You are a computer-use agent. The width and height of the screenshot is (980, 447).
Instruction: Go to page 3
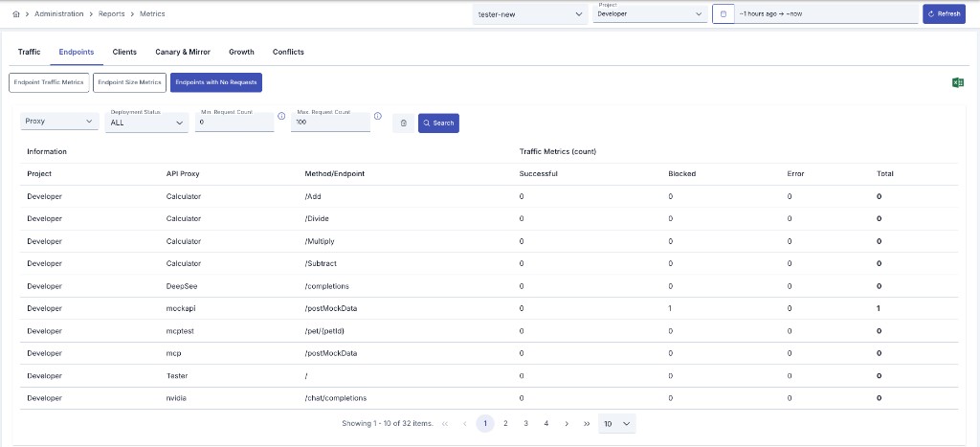525,424
